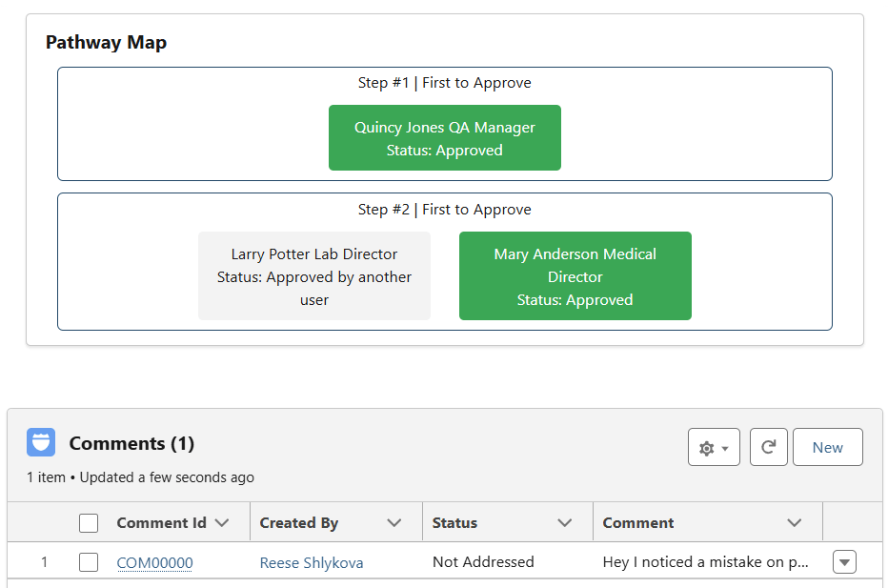This screenshot has height=588, width=888.
Task: Create a New comment
Action: 827,448
